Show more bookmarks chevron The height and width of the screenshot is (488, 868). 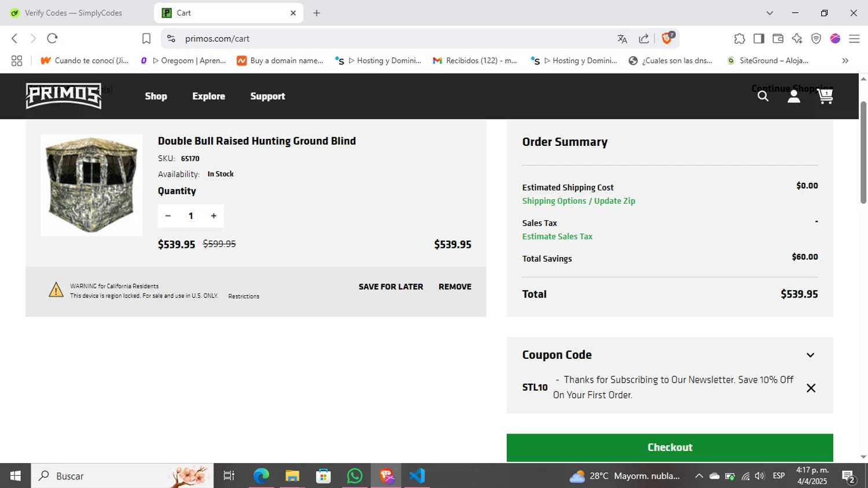(845, 61)
